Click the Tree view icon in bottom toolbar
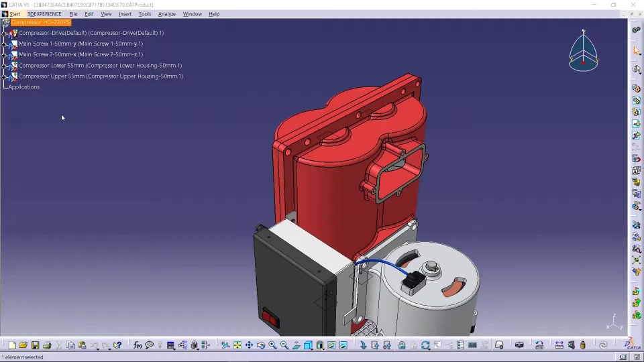Viewport: 644px width, 362px height. click(x=182, y=345)
